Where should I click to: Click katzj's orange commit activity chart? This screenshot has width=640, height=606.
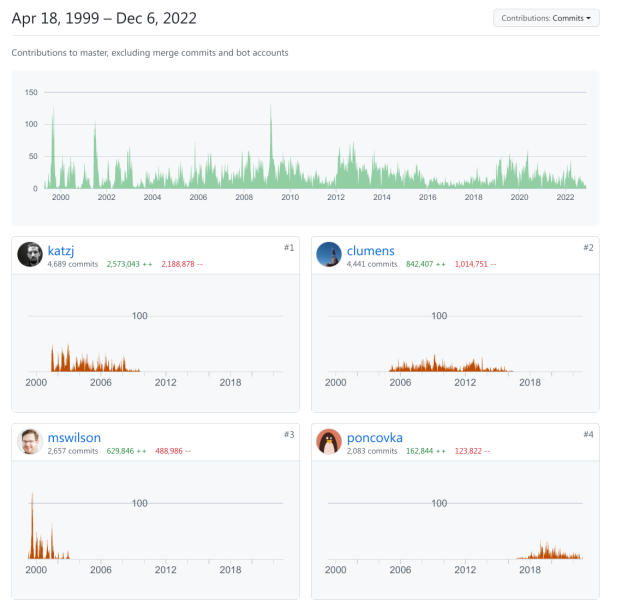[90, 360]
